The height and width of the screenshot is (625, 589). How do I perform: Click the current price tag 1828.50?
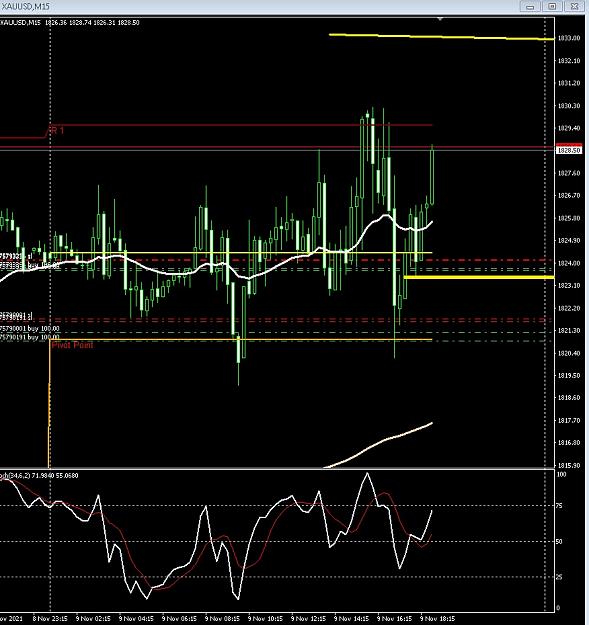pyautogui.click(x=569, y=150)
